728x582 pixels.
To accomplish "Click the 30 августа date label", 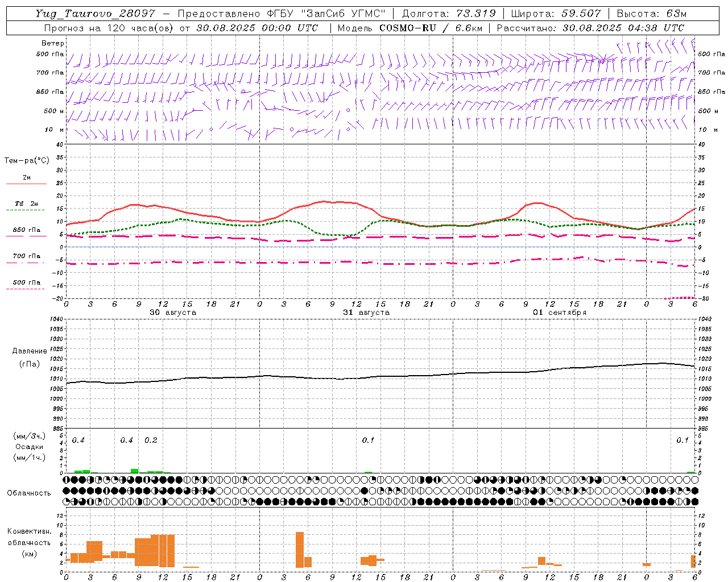I will click(x=173, y=313).
